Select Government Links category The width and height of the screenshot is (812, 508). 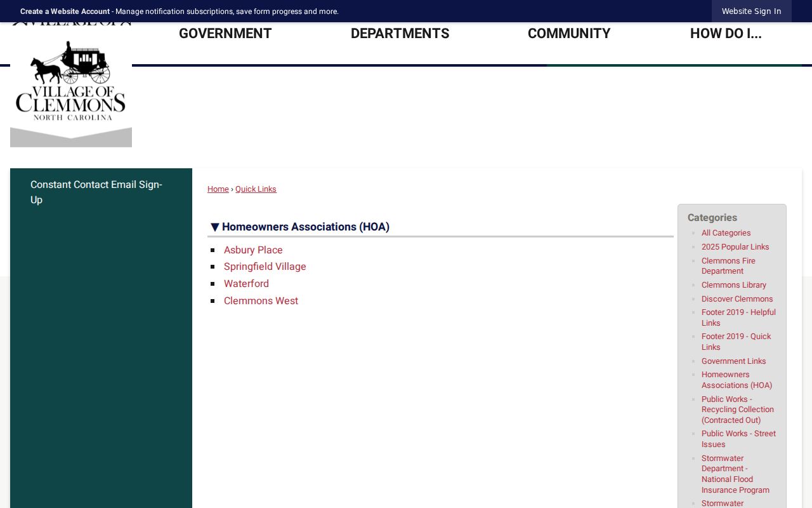(x=734, y=361)
